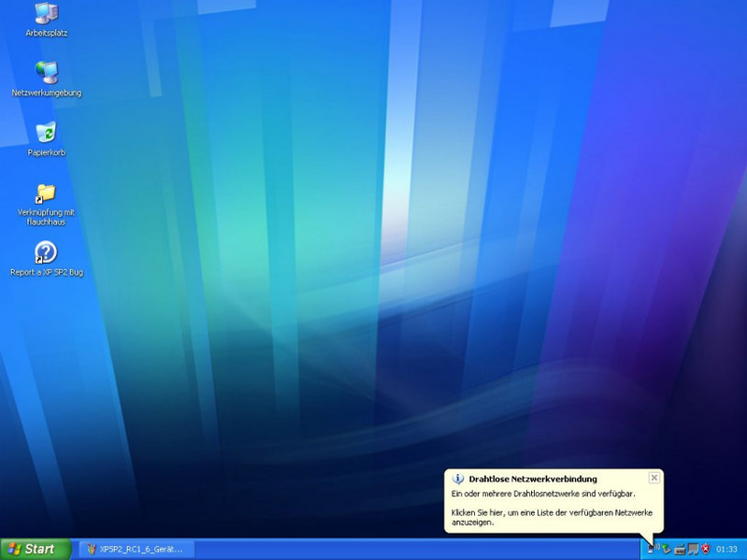747x560 pixels.
Task: Switch to the XPSP2_RC1_6_Gerät... taskbar window
Action: tap(136, 549)
